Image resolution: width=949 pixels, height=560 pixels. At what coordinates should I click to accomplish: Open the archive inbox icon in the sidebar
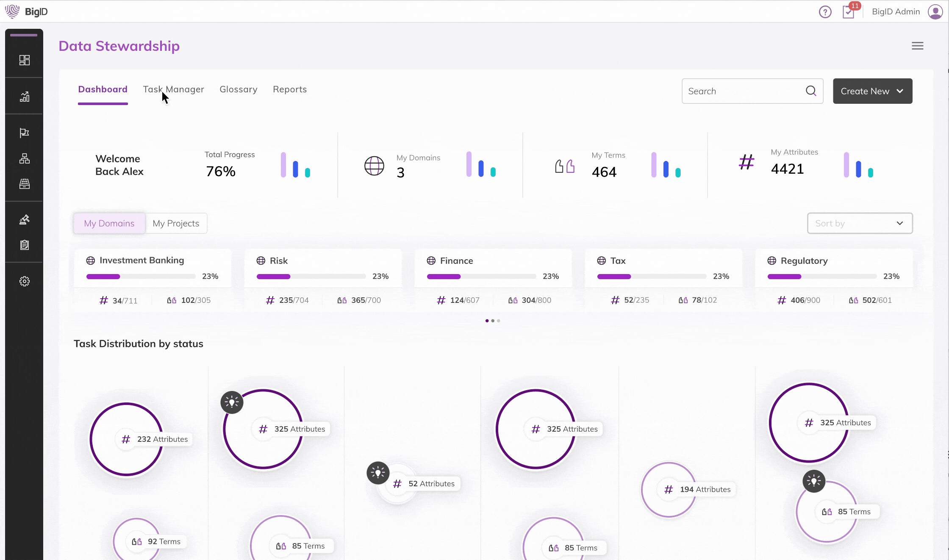(24, 183)
